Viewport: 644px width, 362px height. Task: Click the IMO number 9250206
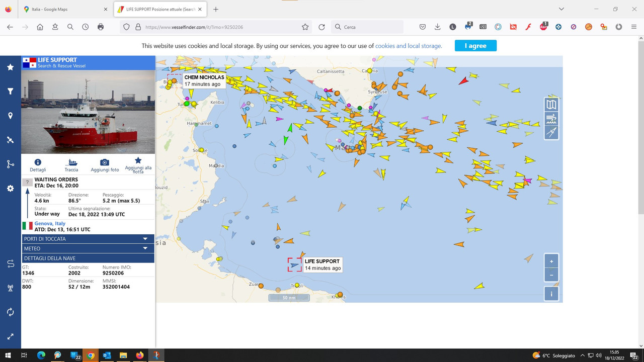coord(113,273)
